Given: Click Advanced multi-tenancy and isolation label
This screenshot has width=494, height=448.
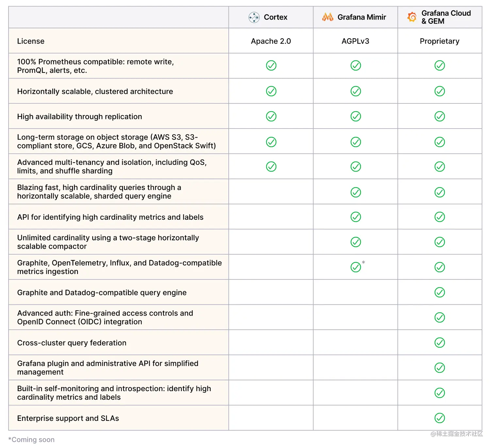Looking at the screenshot, I should (x=112, y=167).
